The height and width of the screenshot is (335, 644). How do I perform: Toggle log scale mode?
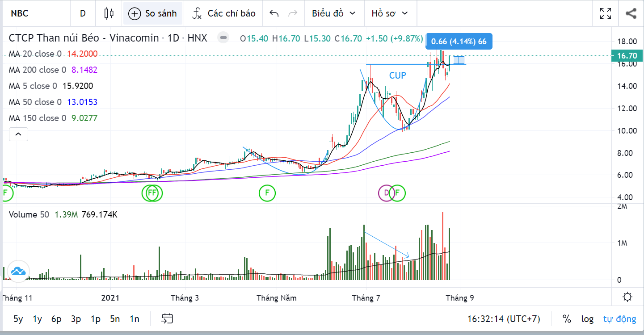[587, 319]
